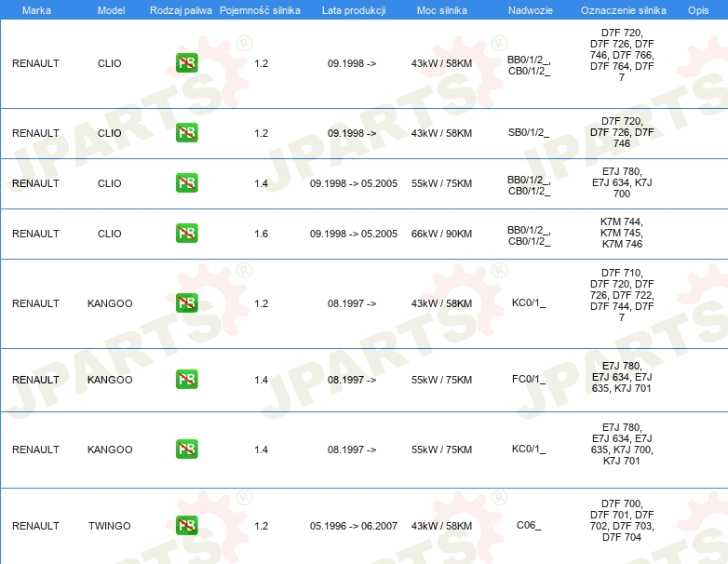Click engine capacity 1.6 cell
This screenshot has width=728, height=564.
click(x=262, y=234)
